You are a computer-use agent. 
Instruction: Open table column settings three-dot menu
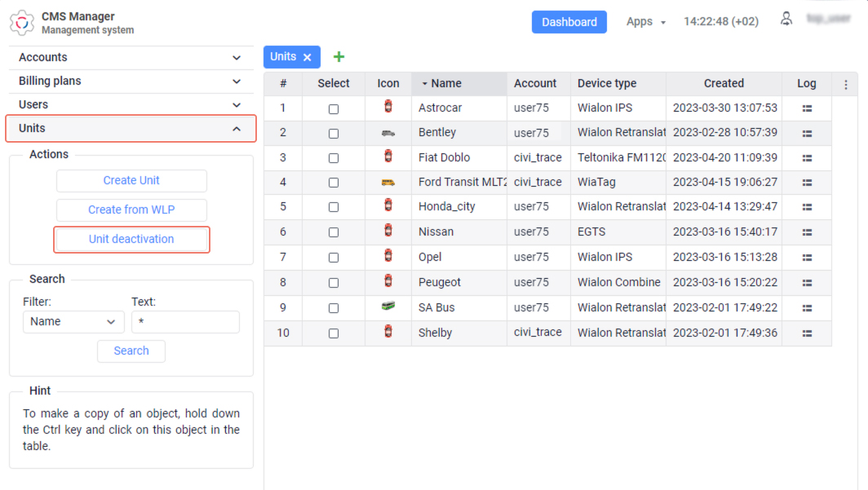845,84
